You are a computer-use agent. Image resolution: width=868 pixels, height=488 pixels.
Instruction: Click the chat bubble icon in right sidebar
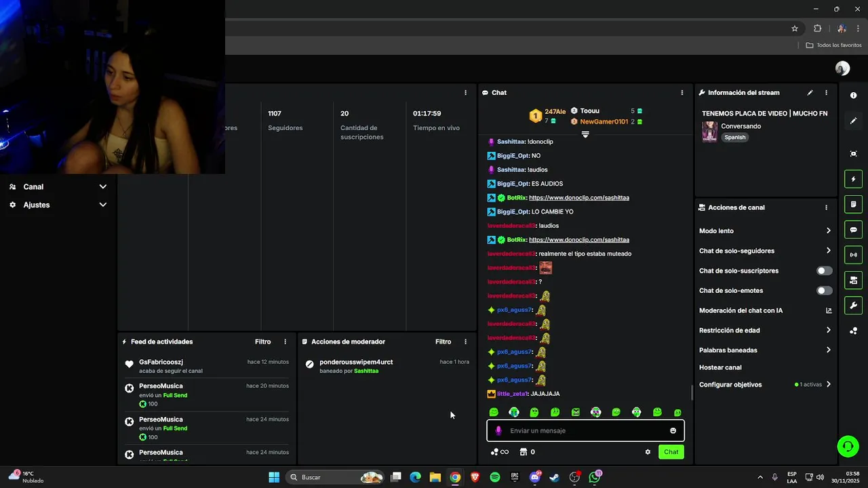tap(853, 230)
